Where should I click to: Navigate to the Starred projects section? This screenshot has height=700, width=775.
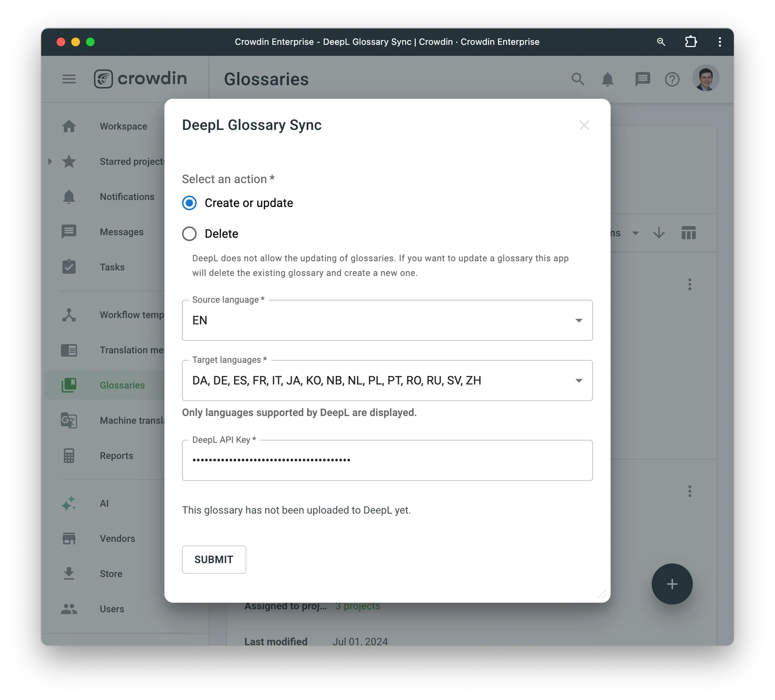click(x=132, y=161)
